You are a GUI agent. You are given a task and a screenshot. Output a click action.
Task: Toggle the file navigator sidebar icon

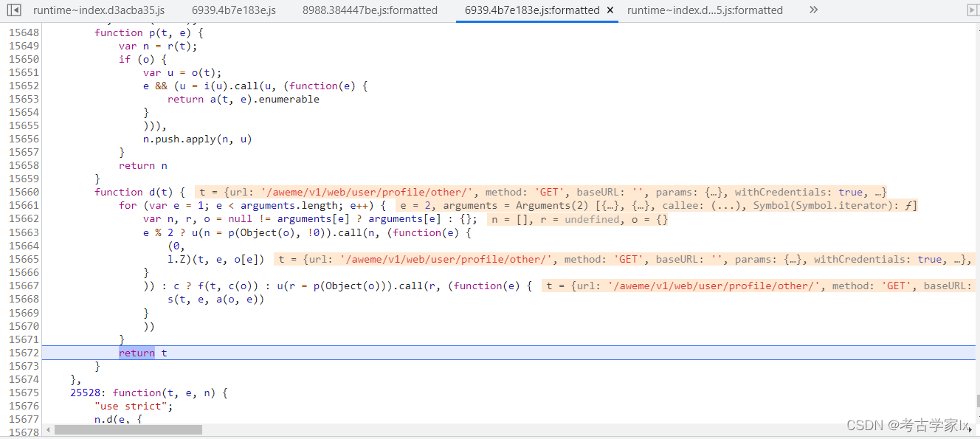[14, 10]
